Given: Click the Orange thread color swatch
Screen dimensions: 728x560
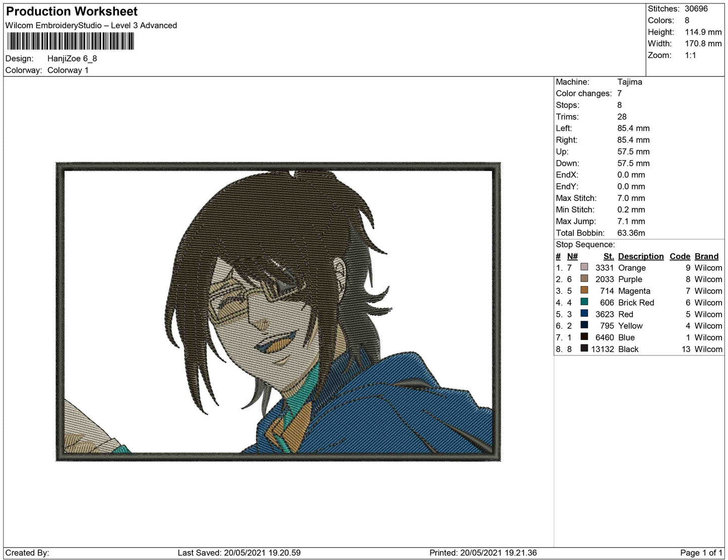Looking at the screenshot, I should pyautogui.click(x=584, y=267).
